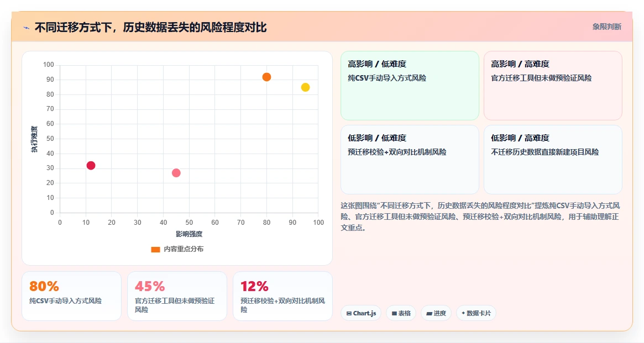The width and height of the screenshot is (644, 343).
Task: Click the 执行难度 axis title
Action: click(34, 139)
